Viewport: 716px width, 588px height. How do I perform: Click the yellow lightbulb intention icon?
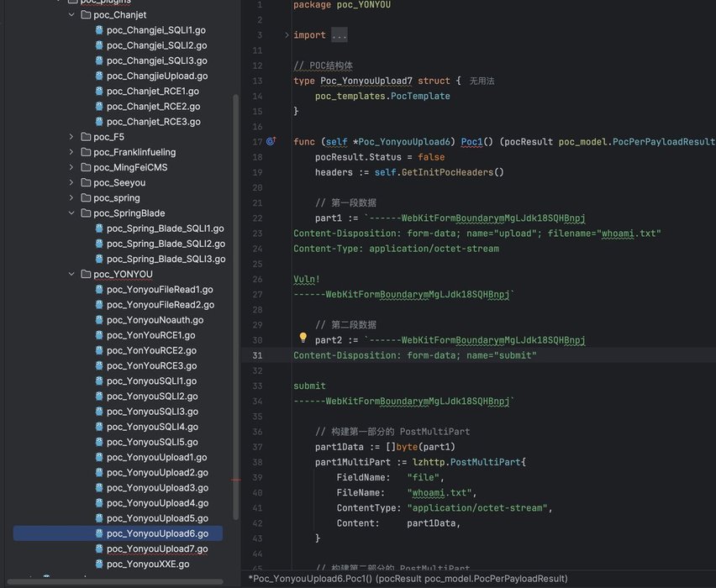(x=303, y=339)
